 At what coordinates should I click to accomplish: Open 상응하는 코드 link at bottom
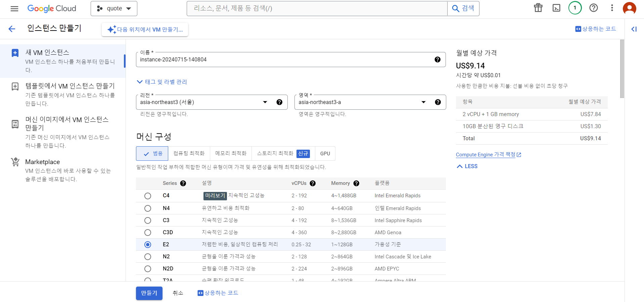tap(218, 293)
